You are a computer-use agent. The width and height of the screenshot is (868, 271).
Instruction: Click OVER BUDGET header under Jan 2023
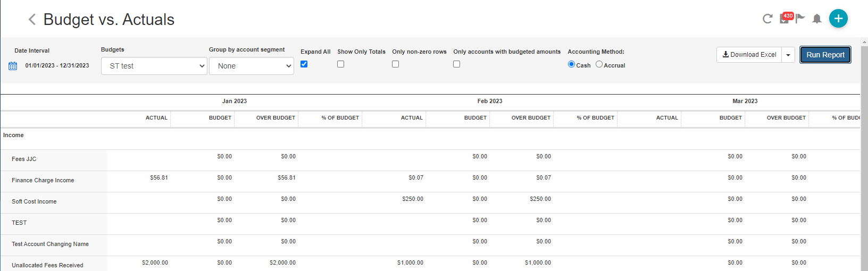tap(276, 118)
